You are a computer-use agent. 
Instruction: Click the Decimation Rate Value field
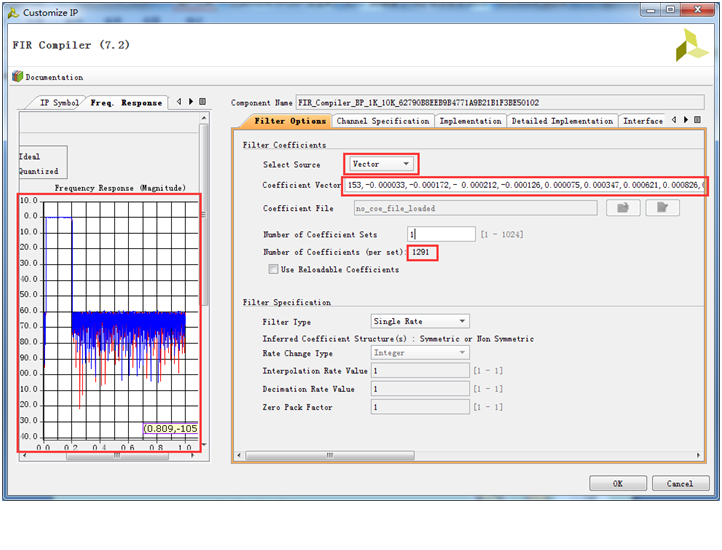(x=420, y=389)
